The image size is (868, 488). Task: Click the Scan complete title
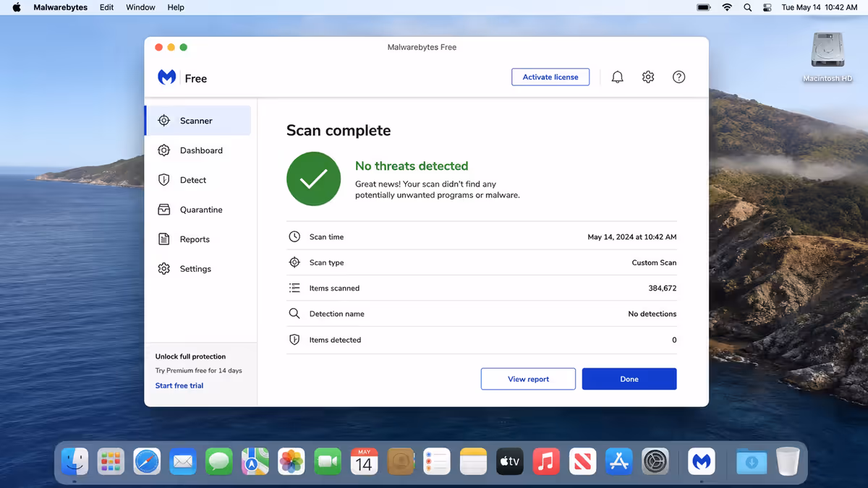click(x=339, y=130)
